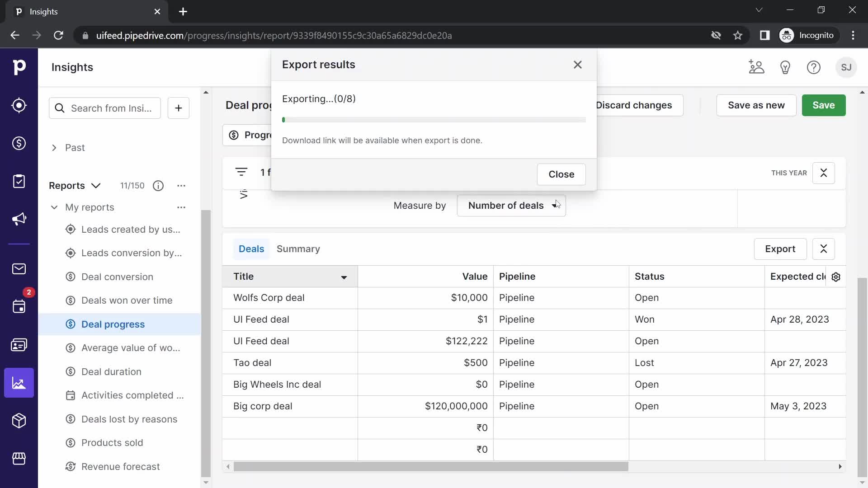Click the Insights home icon in sidebar

[x=19, y=383]
